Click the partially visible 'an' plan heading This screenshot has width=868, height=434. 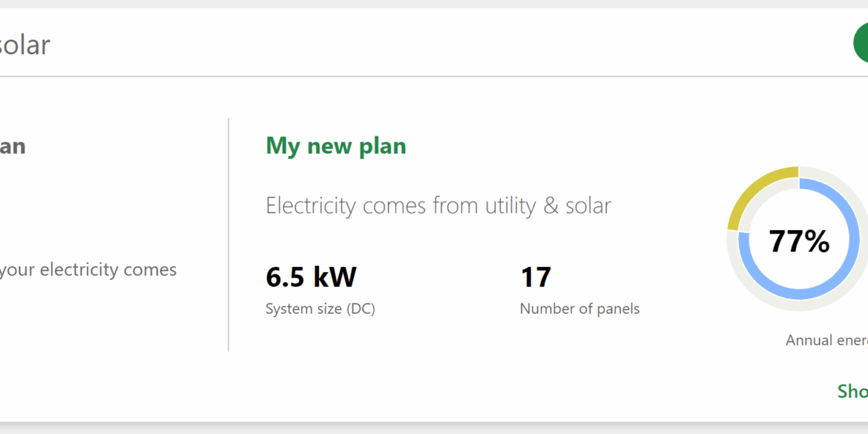12,147
